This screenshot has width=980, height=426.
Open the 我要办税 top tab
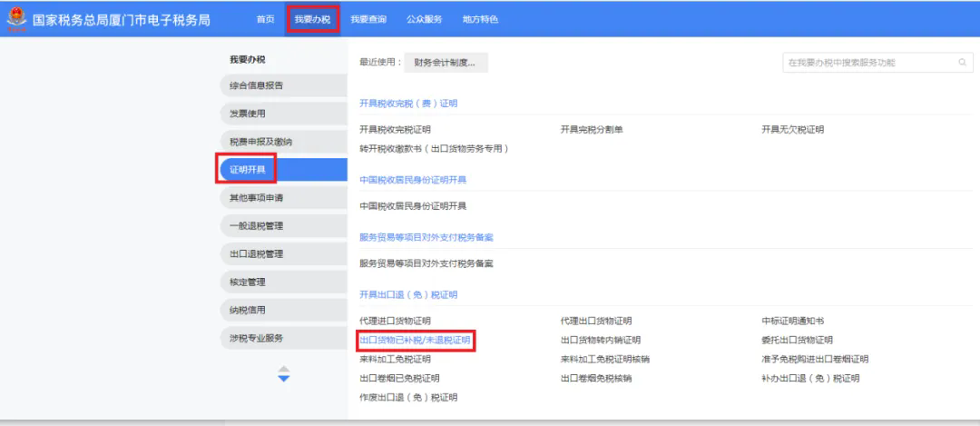312,19
